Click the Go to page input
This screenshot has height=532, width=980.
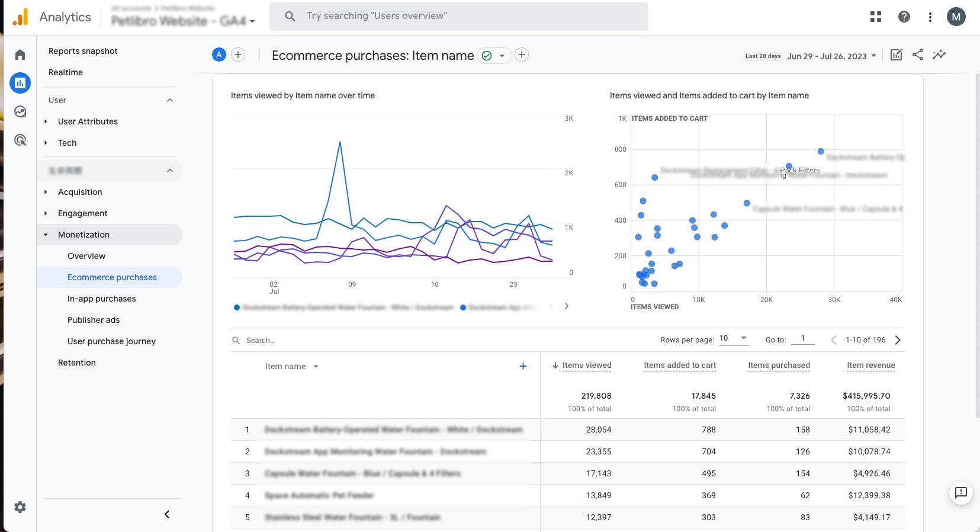803,339
